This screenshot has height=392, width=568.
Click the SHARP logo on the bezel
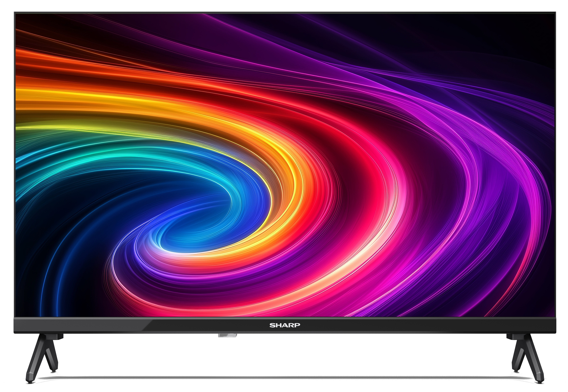pyautogui.click(x=285, y=325)
